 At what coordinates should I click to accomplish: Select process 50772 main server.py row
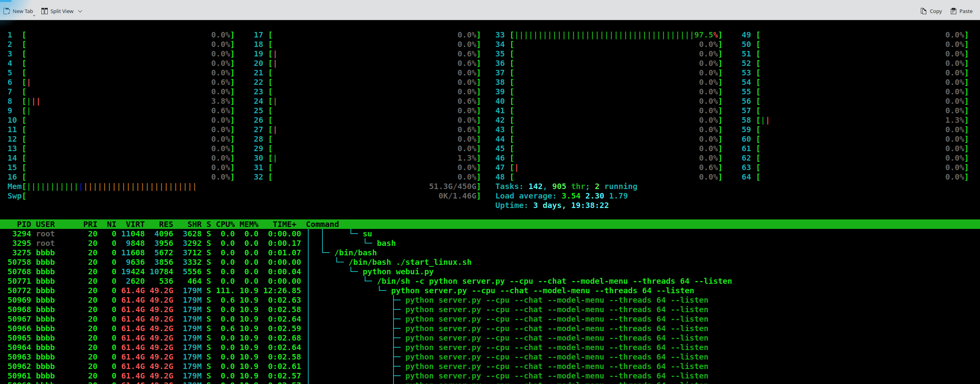click(x=490, y=290)
